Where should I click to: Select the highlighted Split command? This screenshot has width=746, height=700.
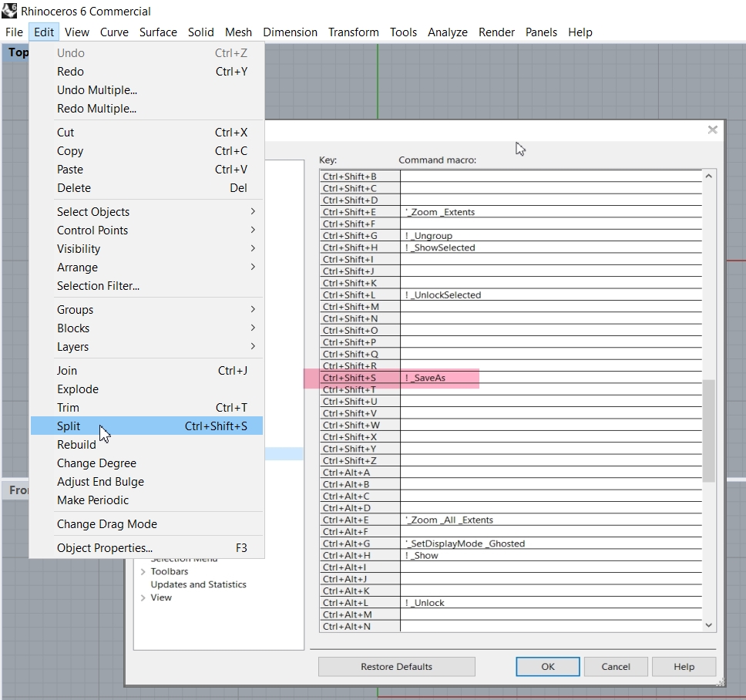tap(69, 426)
